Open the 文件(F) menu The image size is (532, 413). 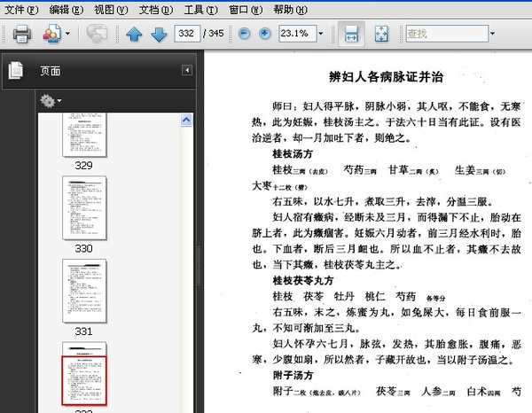click(21, 10)
